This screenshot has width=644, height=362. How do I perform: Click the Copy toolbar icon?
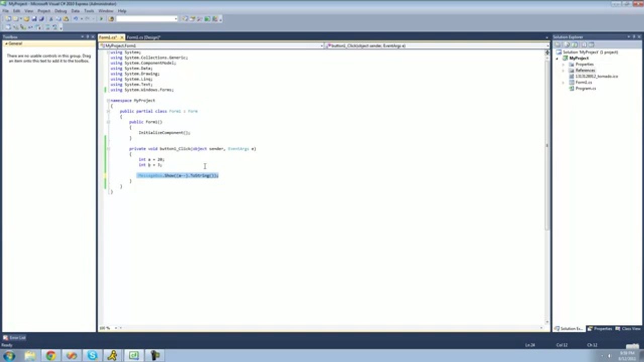click(x=58, y=19)
